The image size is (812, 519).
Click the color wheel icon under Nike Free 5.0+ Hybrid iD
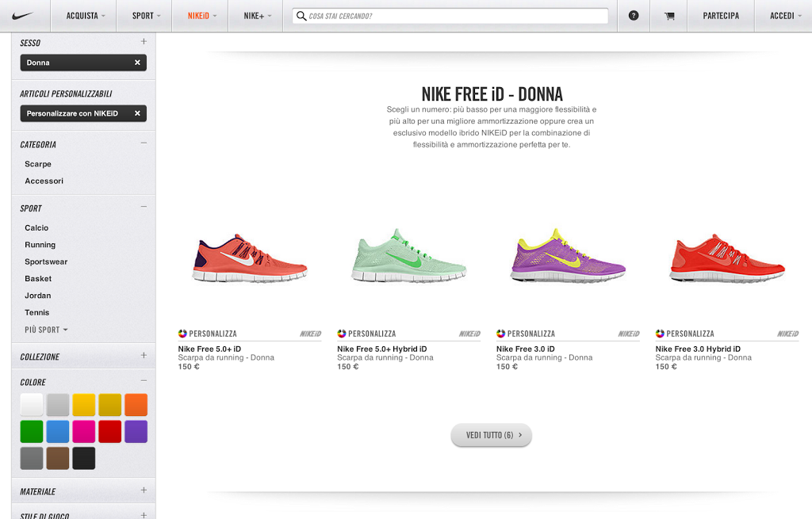(341, 334)
